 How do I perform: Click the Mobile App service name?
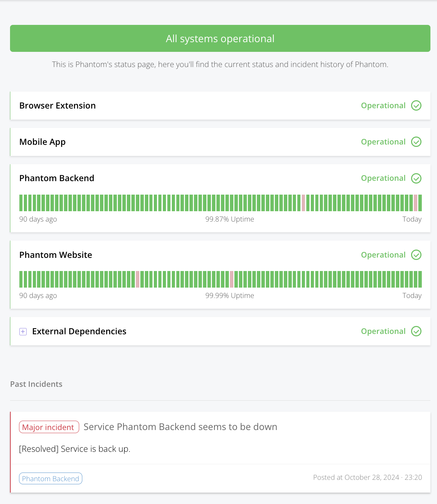(43, 142)
